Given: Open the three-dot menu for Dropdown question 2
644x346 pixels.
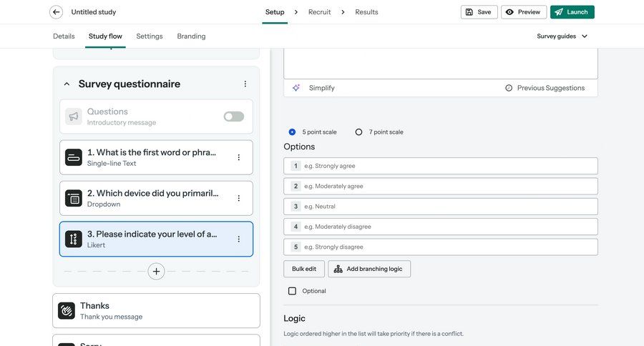Looking at the screenshot, I should 239,198.
